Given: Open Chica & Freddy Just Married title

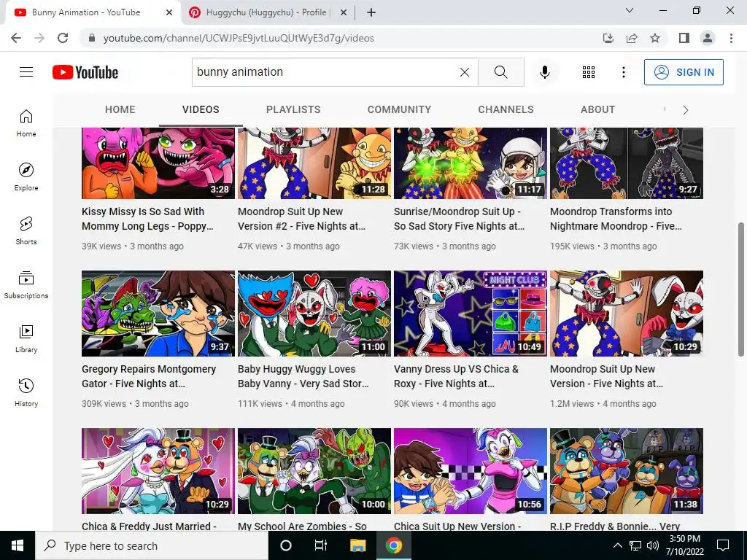Looking at the screenshot, I should 149,526.
